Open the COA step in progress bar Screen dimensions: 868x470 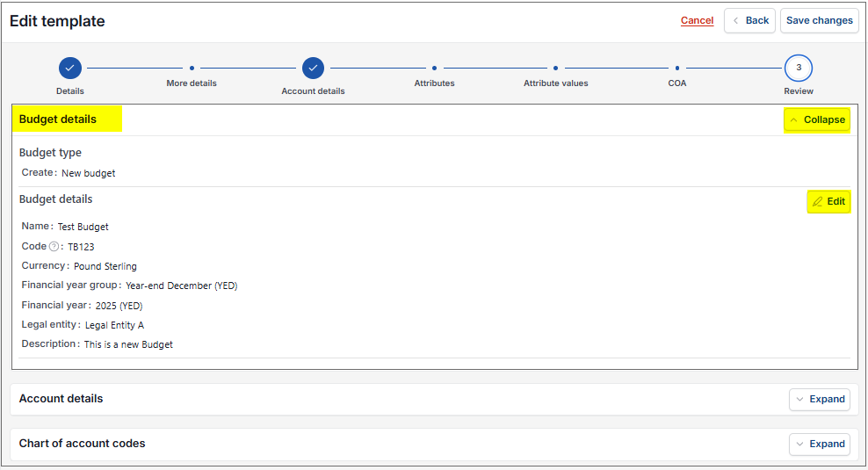(x=677, y=69)
